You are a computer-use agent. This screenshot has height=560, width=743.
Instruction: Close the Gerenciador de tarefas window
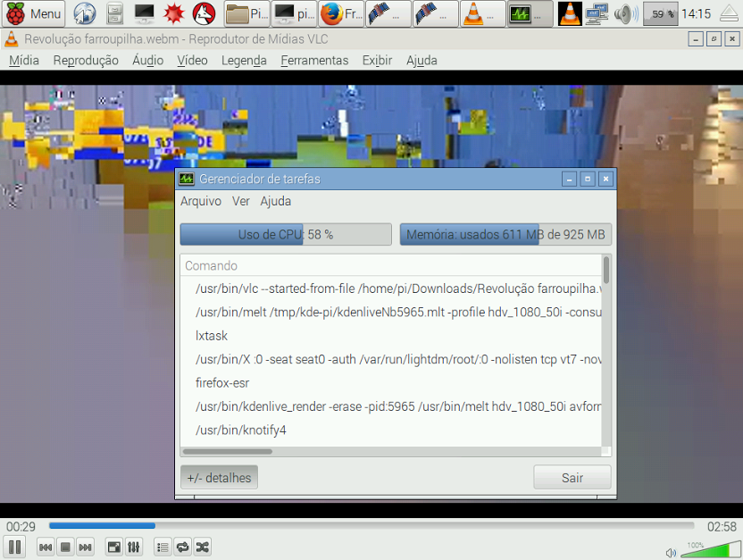(x=605, y=180)
